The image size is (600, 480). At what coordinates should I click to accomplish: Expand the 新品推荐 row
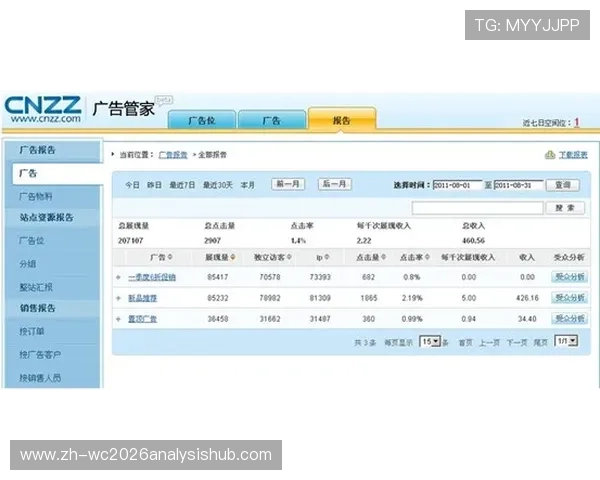119,298
